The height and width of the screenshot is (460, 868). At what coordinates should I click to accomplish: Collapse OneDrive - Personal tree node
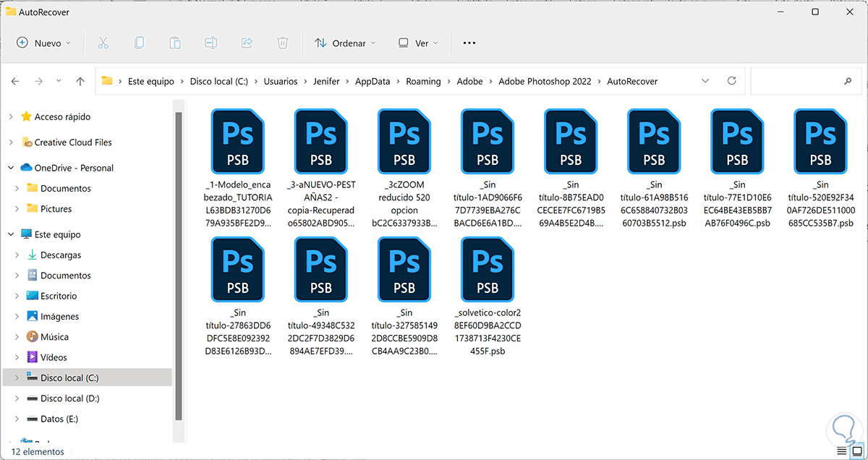pos(11,168)
